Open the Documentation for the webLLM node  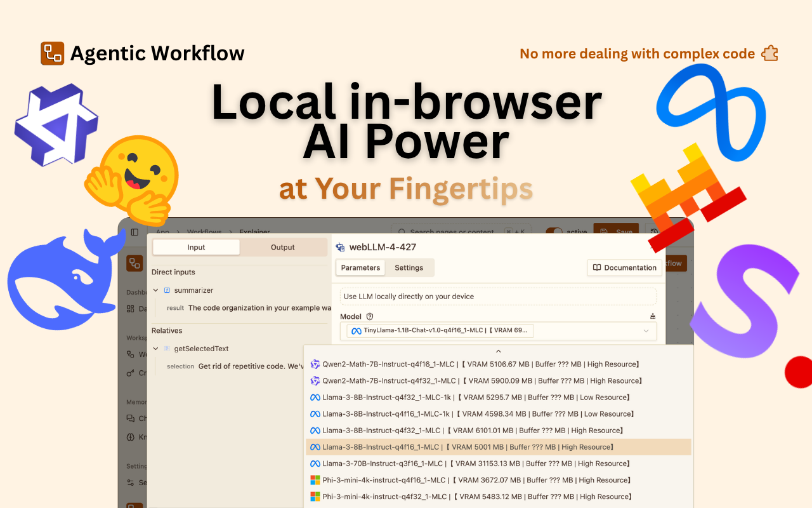tap(624, 267)
